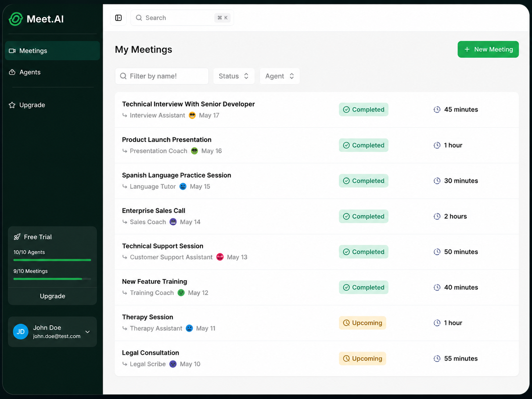Open the Legal Consultation meeting
The height and width of the screenshot is (399, 532).
coord(317,359)
